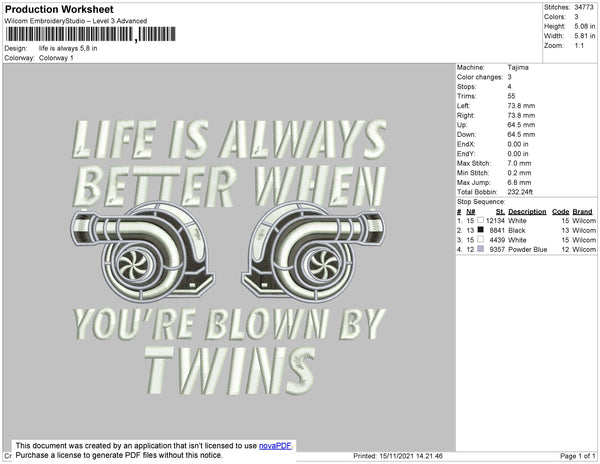The width and height of the screenshot is (600, 464).
Task: Open the novaPDF link
Action: click(x=275, y=446)
